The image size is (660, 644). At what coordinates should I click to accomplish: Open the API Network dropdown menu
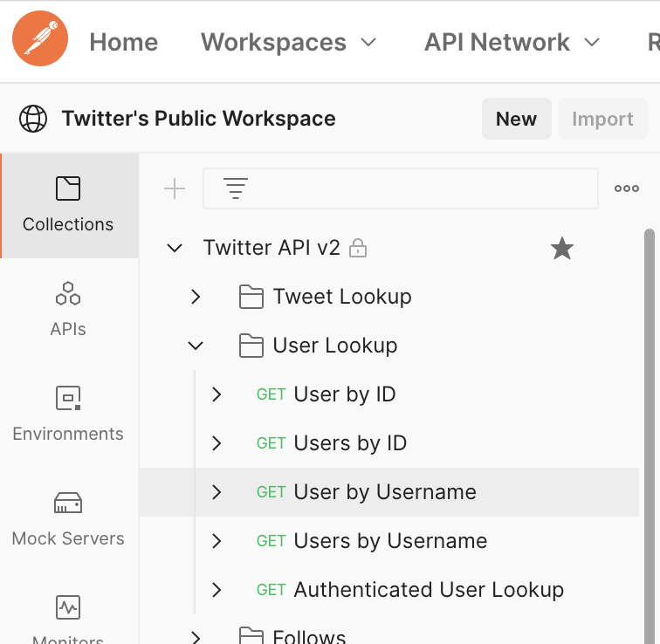(512, 42)
